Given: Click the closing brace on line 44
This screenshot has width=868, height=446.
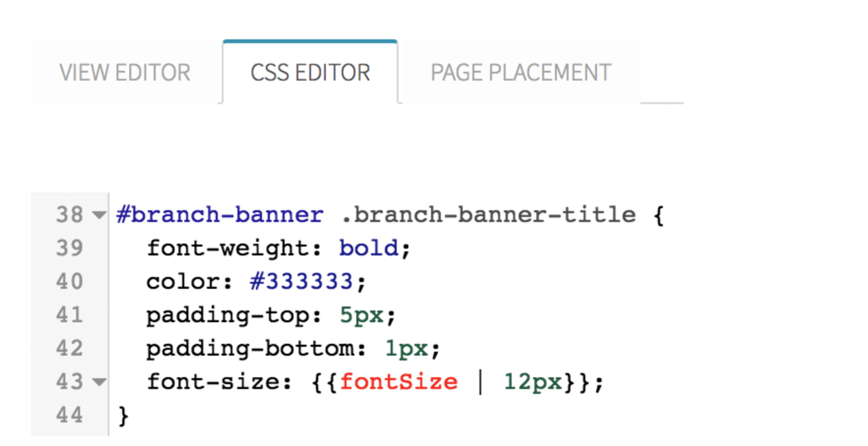Looking at the screenshot, I should click(x=122, y=415).
